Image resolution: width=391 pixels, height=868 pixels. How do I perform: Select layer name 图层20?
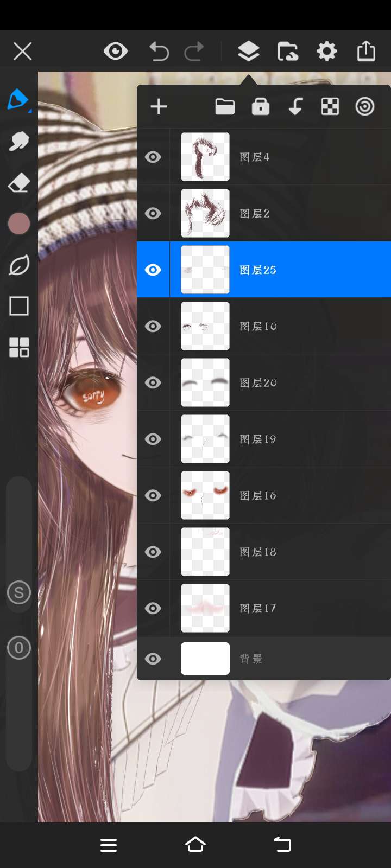(258, 383)
